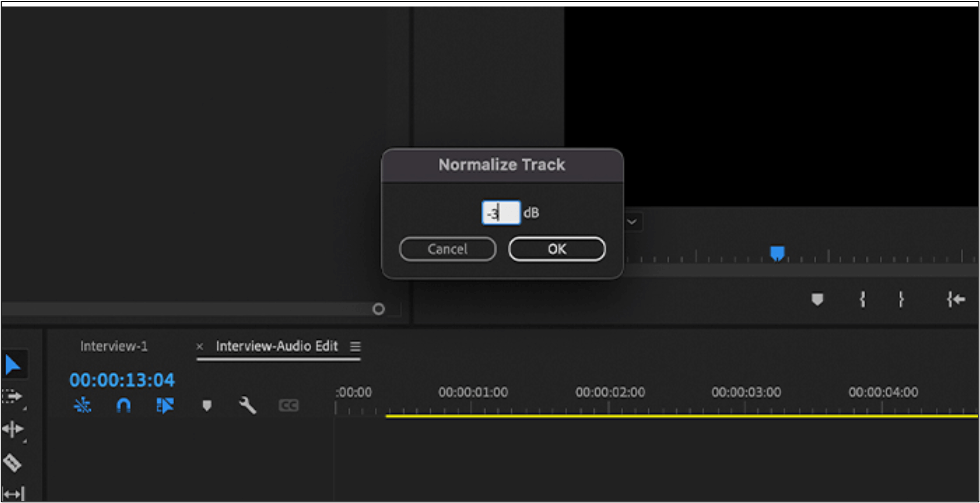Select the Razor tool

pos(12,462)
